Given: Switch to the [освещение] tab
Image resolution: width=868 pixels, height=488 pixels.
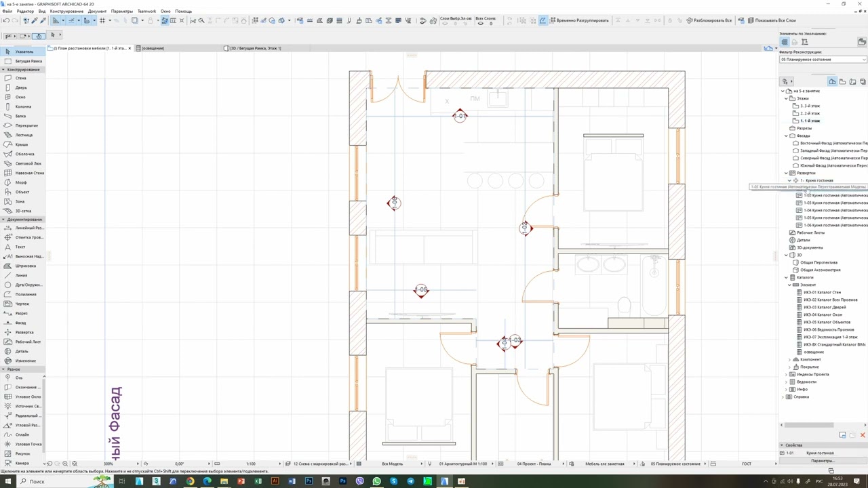Looking at the screenshot, I should point(153,48).
